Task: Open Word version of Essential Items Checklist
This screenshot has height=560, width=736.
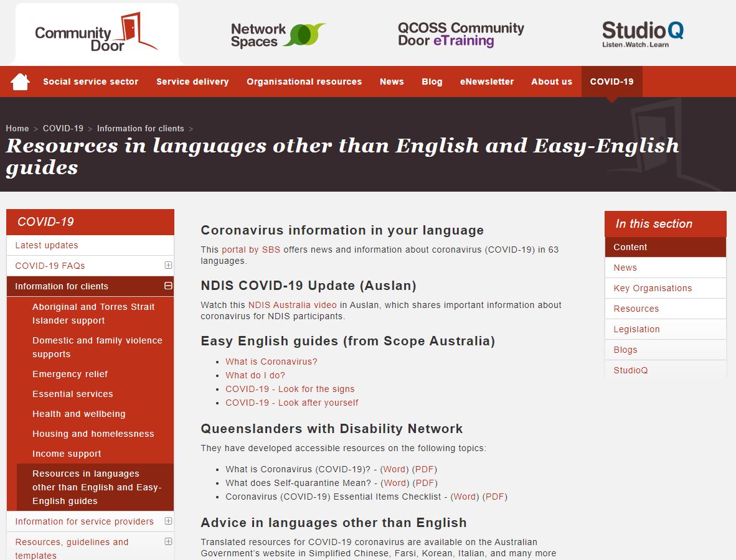Action: pos(465,496)
